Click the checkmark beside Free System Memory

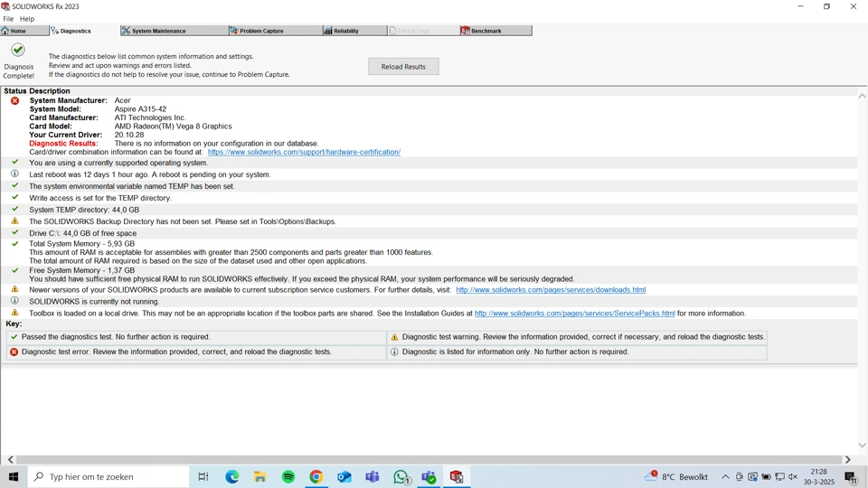coord(15,270)
